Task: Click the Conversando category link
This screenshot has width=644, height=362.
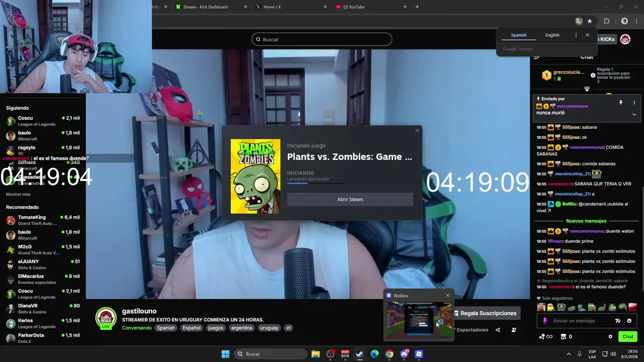Action: click(x=137, y=328)
